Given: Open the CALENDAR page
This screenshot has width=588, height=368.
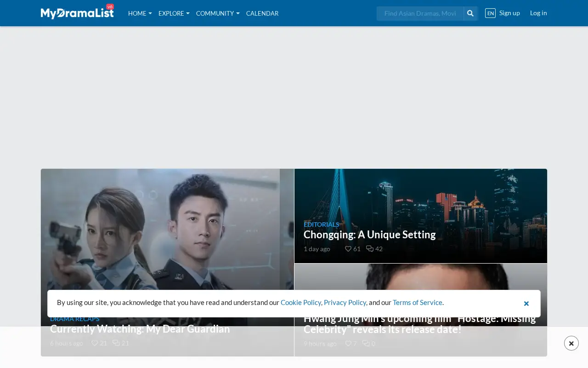Looking at the screenshot, I should click(x=262, y=13).
